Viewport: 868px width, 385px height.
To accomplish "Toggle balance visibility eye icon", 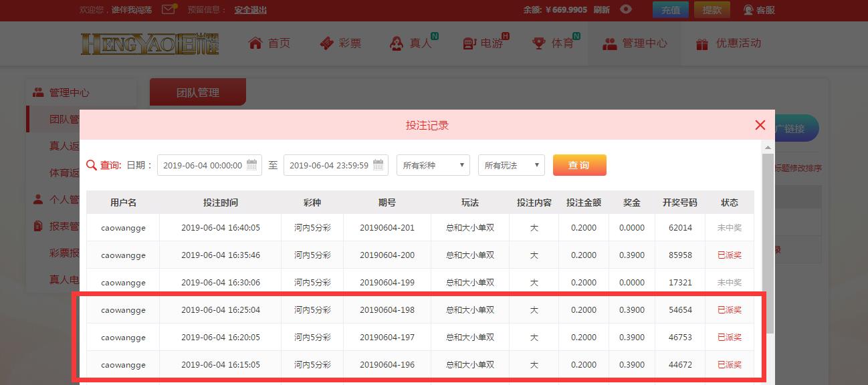I will tap(625, 9).
